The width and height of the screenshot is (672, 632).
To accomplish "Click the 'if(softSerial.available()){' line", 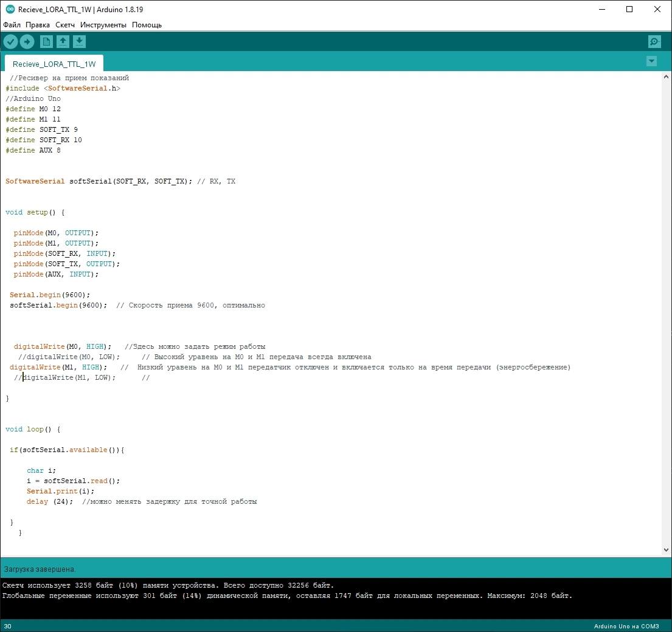I will pos(68,450).
